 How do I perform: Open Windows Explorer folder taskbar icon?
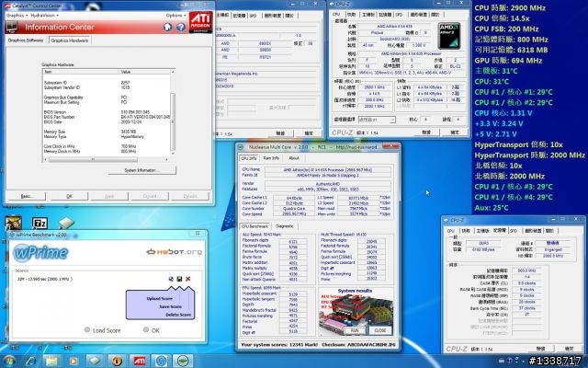(51, 362)
